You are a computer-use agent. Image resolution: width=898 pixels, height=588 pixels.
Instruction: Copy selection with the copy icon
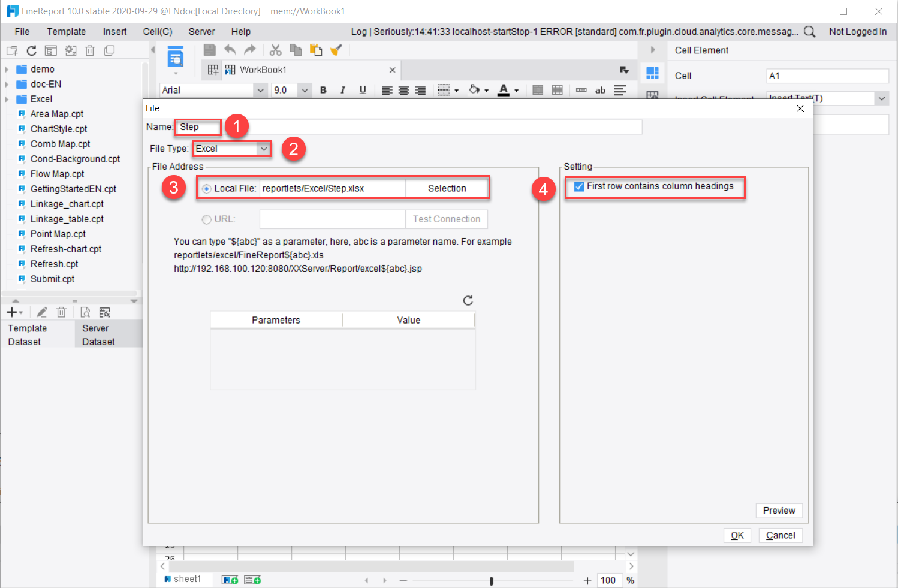tap(296, 50)
